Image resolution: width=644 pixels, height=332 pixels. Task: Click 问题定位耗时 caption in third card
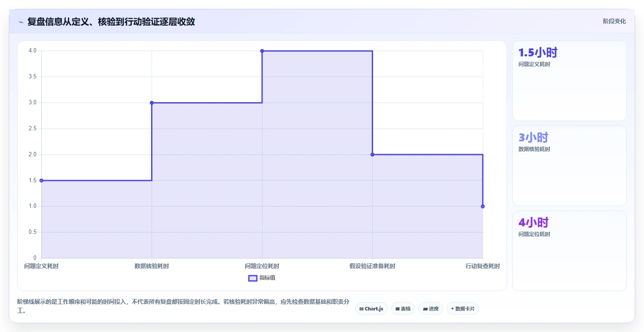tap(534, 234)
